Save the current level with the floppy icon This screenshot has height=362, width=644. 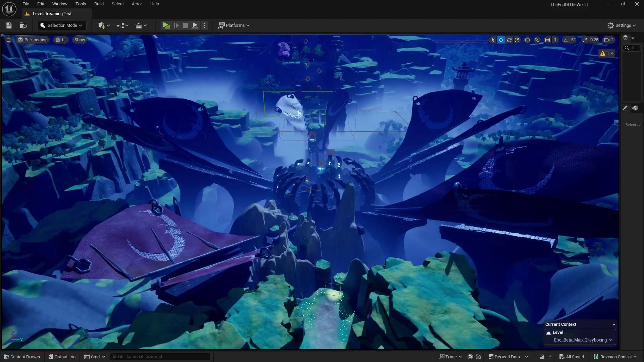point(9,25)
